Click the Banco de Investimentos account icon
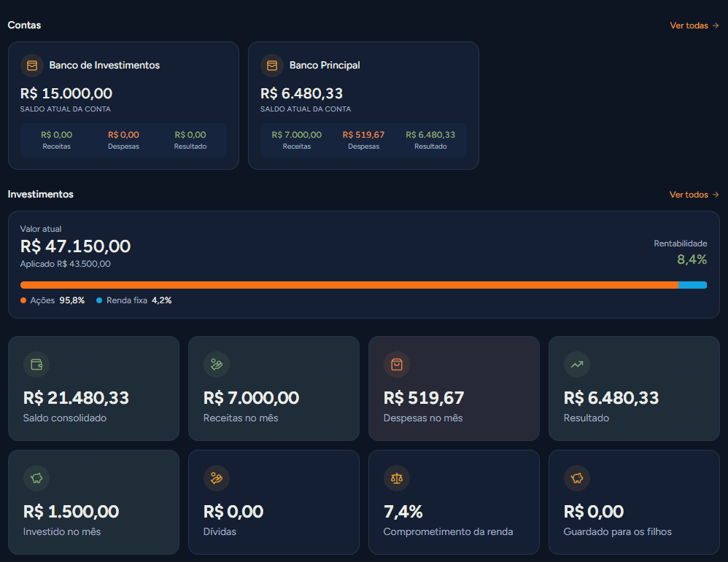 [x=32, y=66]
